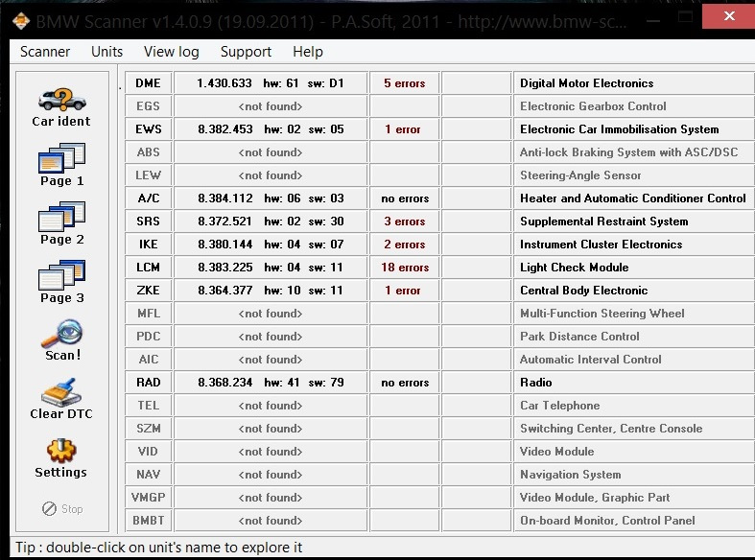Click 'no errors' cell for A/C
This screenshot has height=560, width=755.
405,198
